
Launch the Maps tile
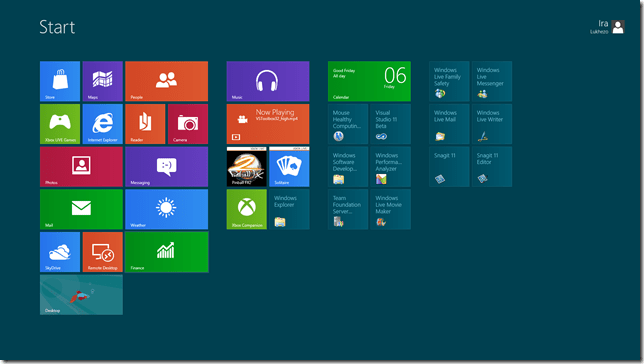coord(103,81)
